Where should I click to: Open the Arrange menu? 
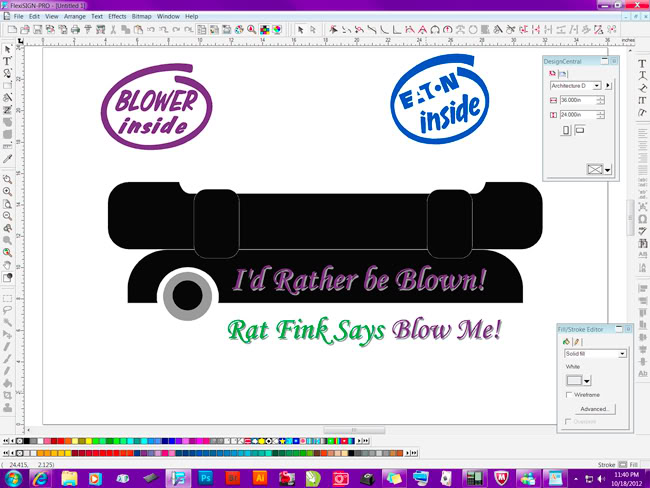(75, 17)
